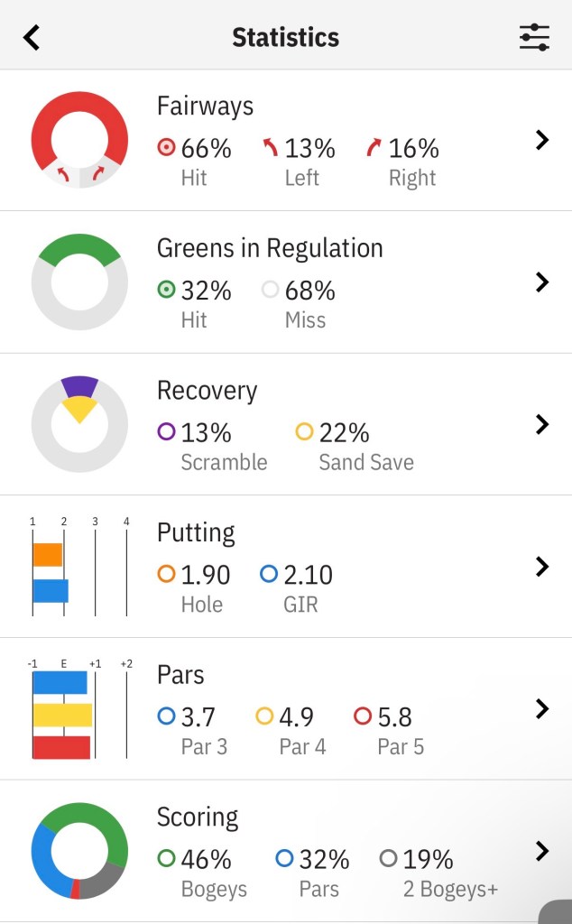Tap the Scoring multicolor donut chart
Image resolution: width=572 pixels, height=924 pixels.
pos(79,851)
